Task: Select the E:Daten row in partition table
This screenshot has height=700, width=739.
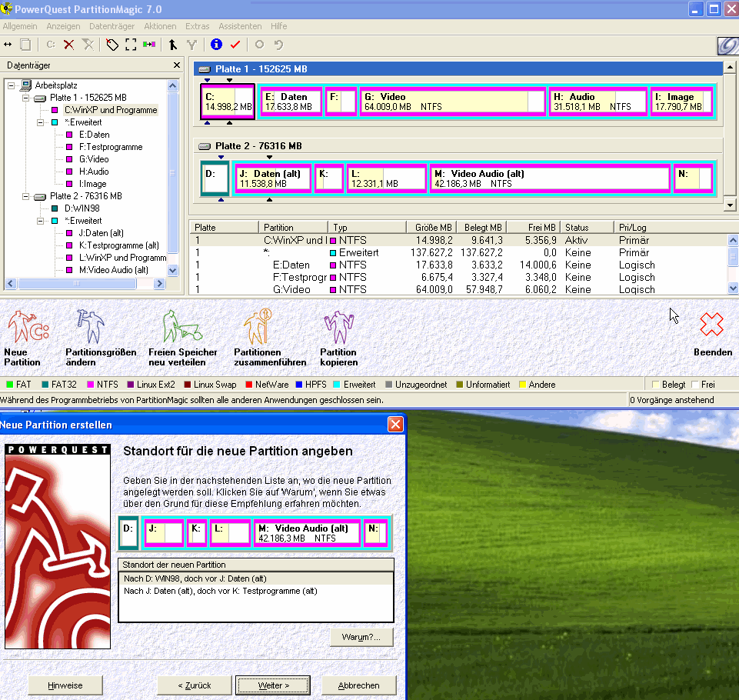Action: tap(460, 265)
